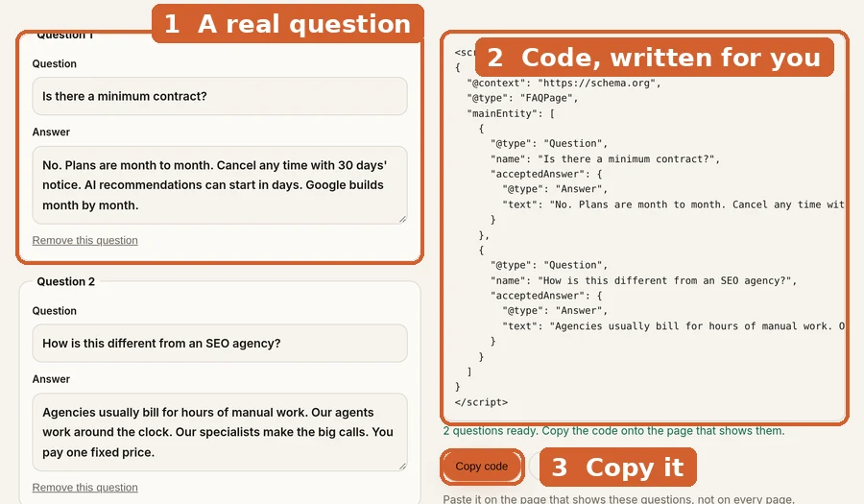Viewport: 864px width, 504px height.
Task: Click the Question 1 question input field
Action: (219, 96)
